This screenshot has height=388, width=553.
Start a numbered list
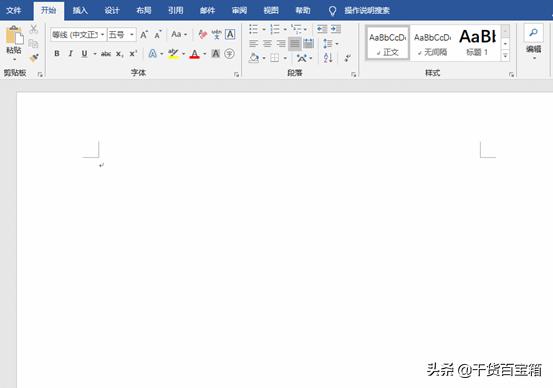275,29
